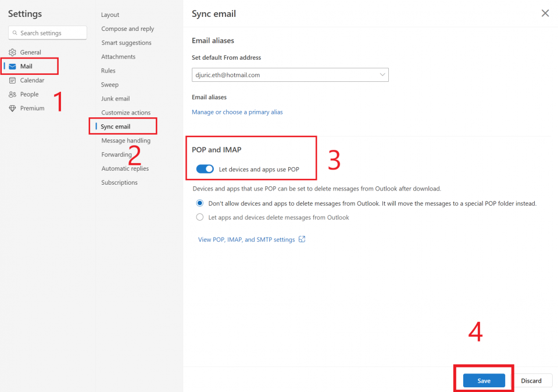The width and height of the screenshot is (558, 392).
Task: Open People settings icon
Action: coord(11,93)
